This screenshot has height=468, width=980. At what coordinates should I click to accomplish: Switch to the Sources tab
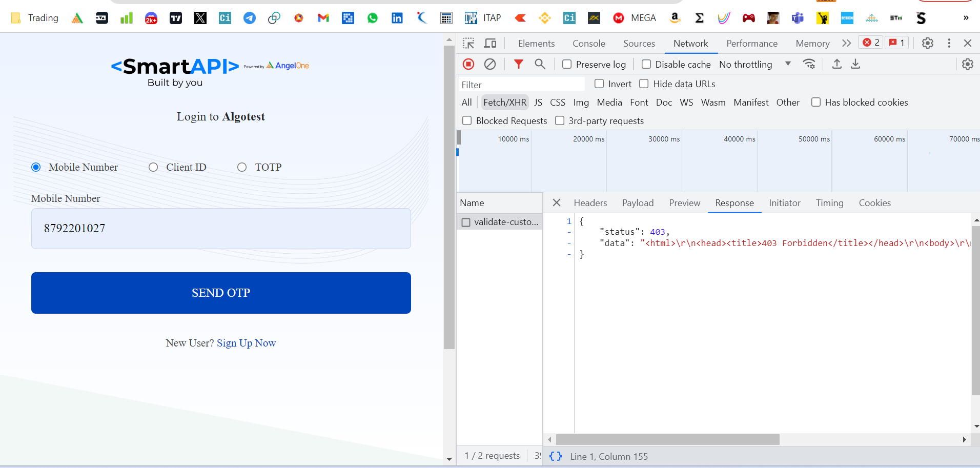coord(639,44)
